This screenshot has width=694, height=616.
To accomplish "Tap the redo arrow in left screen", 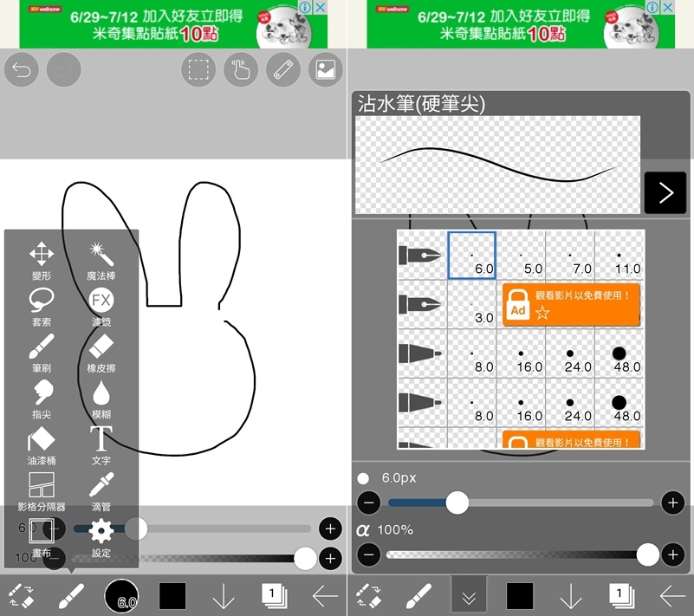I will click(64, 69).
